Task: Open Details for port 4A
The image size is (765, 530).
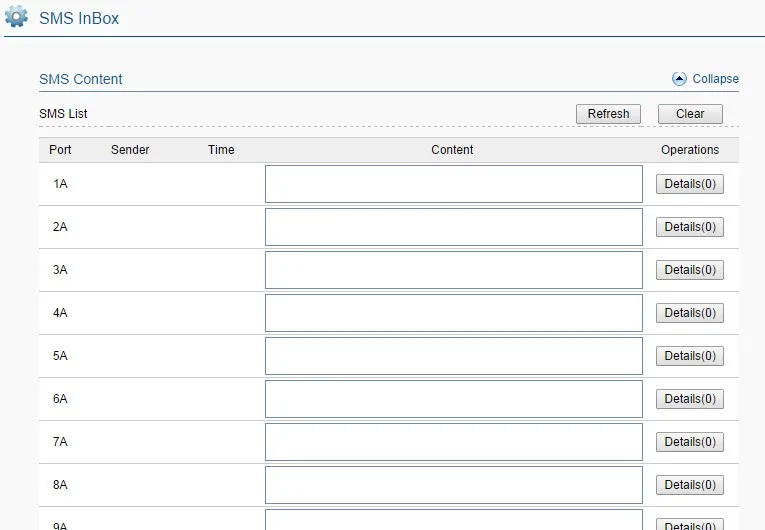Action: tap(690, 313)
